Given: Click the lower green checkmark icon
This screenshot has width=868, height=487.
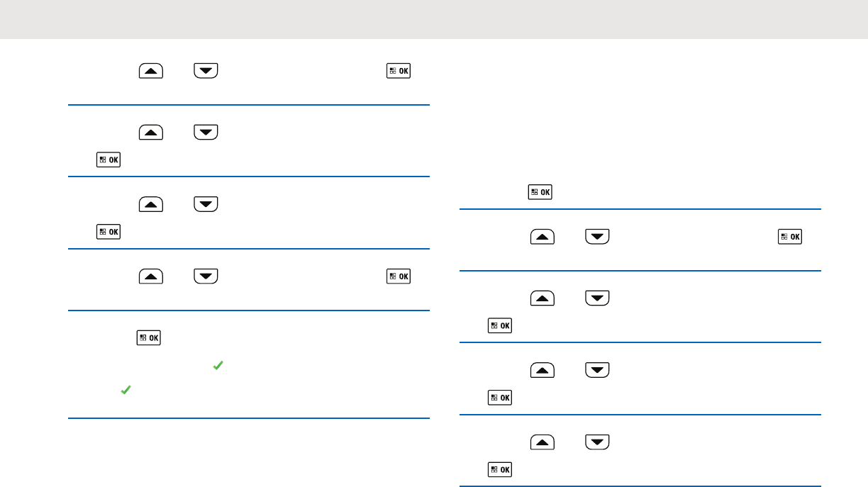Looking at the screenshot, I should (126, 390).
